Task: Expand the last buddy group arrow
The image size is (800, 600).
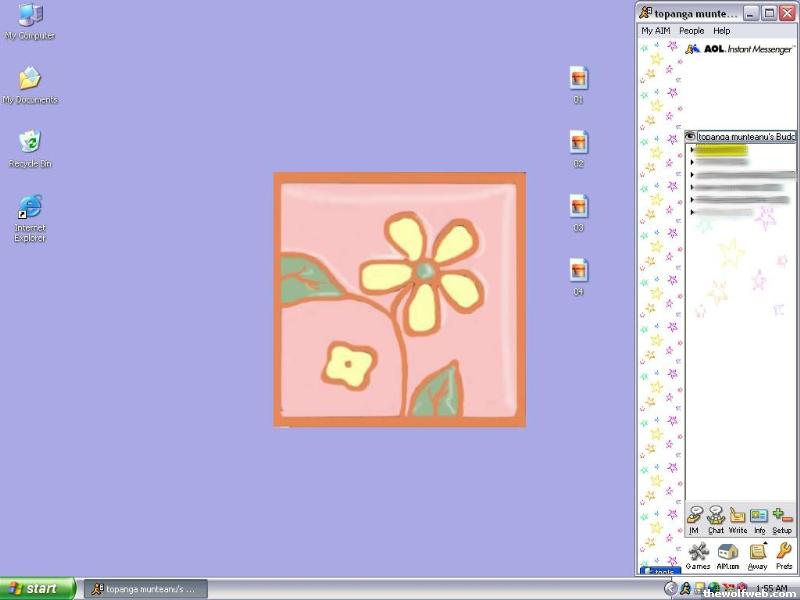Action: click(x=692, y=212)
